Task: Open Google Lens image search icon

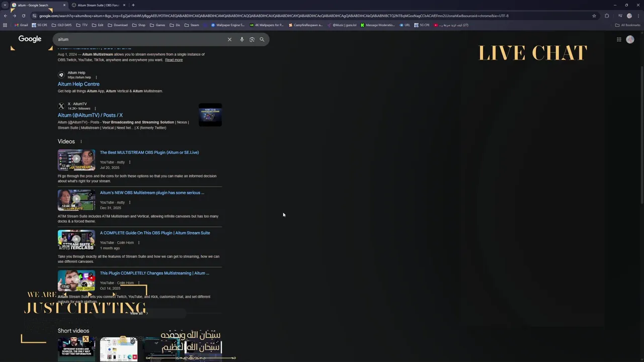Action: coord(252,39)
